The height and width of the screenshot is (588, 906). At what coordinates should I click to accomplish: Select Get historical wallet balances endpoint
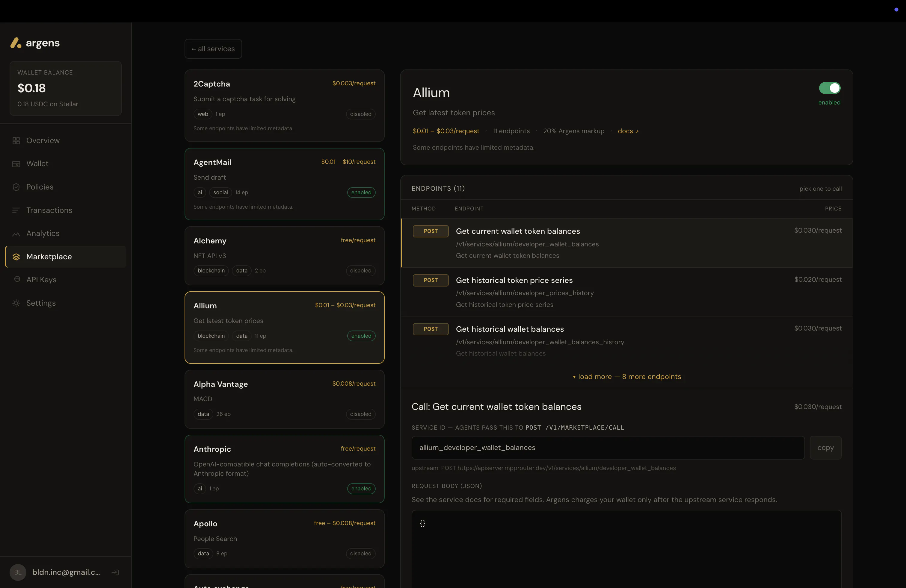click(626, 341)
